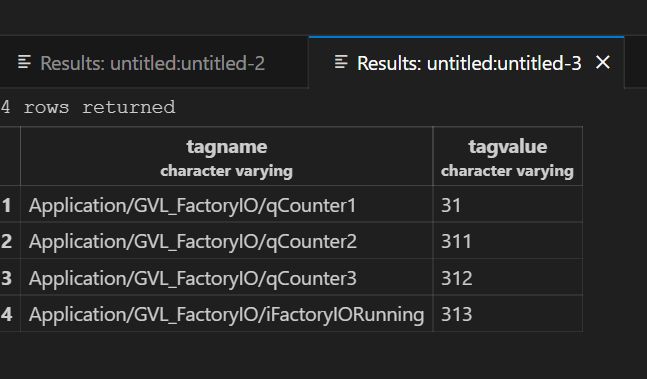
Task: Click the untitled-3 tab results icon
Action: (x=341, y=62)
